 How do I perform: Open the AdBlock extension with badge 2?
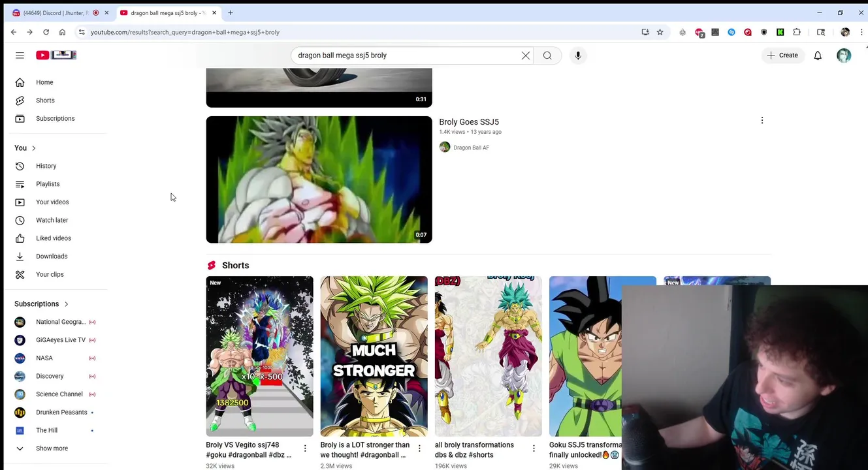click(x=699, y=32)
